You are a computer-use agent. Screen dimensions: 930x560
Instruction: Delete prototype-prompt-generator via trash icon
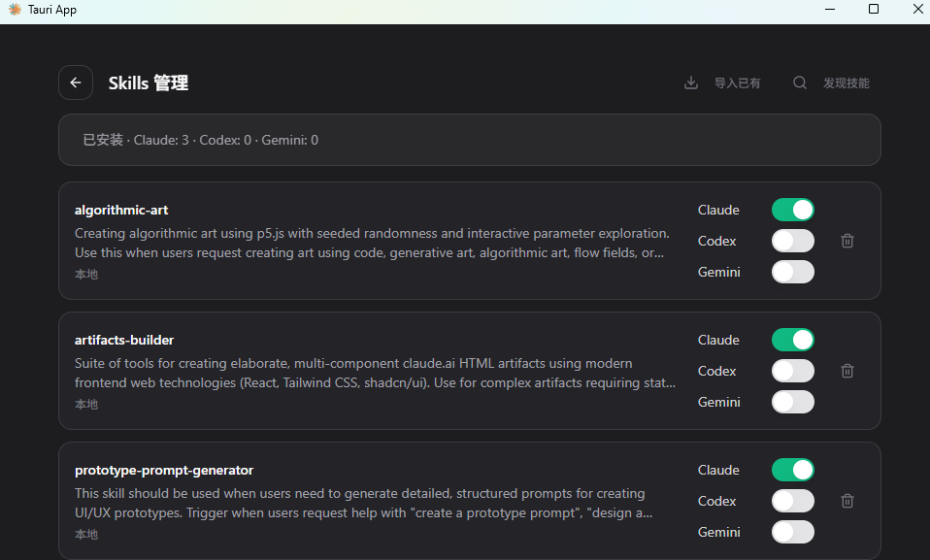pos(847,501)
